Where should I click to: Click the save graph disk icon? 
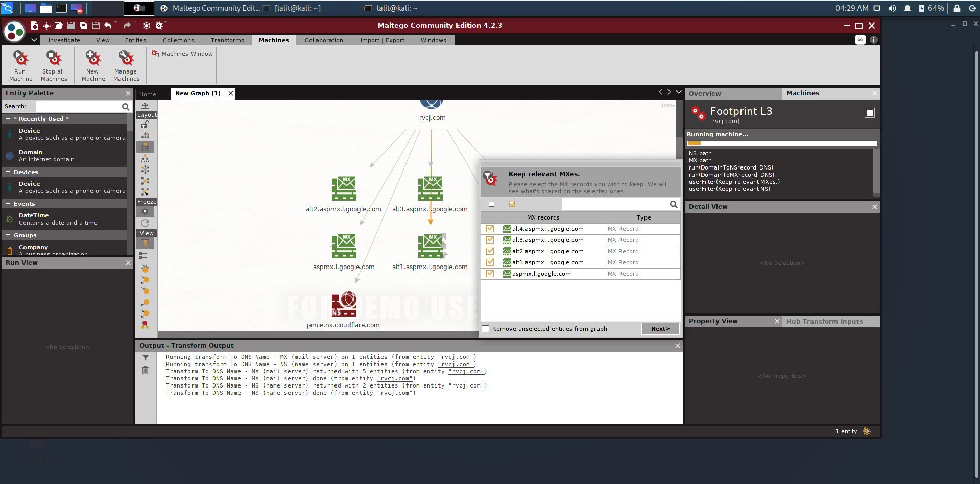coord(71,26)
